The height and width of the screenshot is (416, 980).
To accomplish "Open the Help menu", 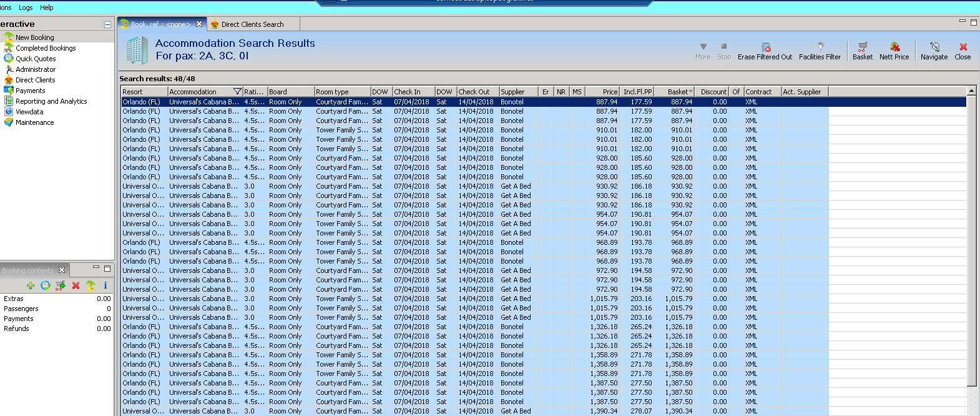I will pos(47,7).
